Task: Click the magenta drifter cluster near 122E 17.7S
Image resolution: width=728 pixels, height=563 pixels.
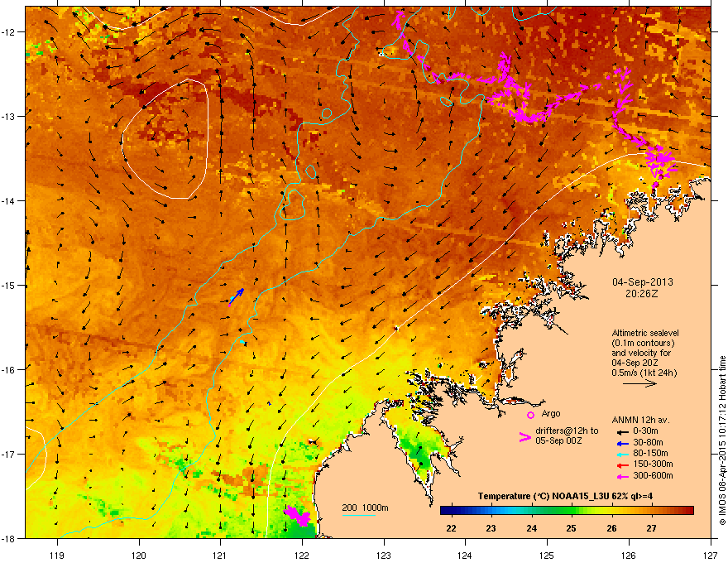Action: [x=297, y=516]
